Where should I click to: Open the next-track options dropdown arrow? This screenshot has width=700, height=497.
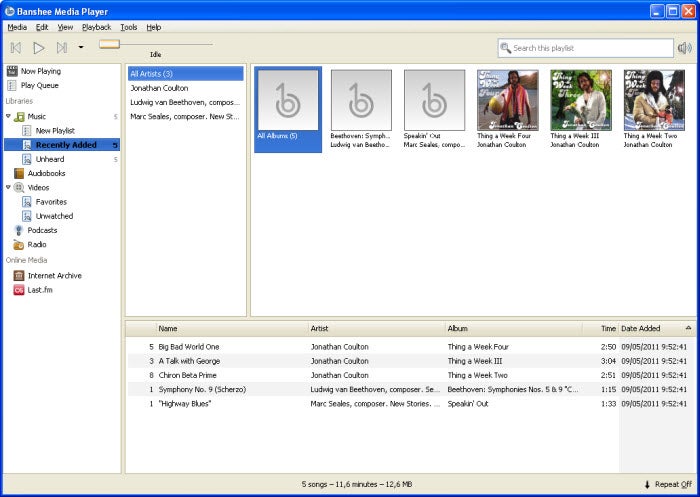[81, 47]
